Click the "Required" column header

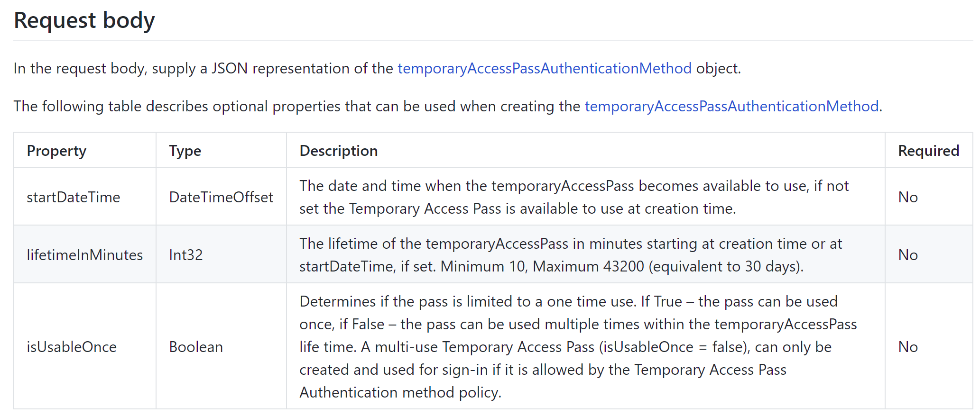(928, 151)
